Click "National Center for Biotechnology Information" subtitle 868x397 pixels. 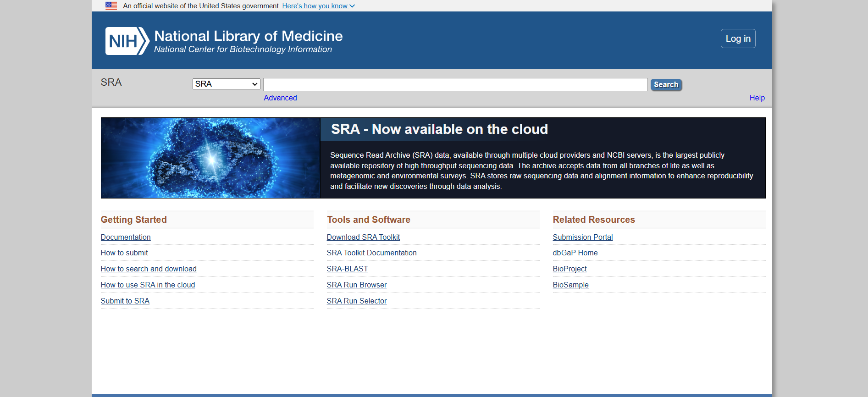click(x=243, y=49)
